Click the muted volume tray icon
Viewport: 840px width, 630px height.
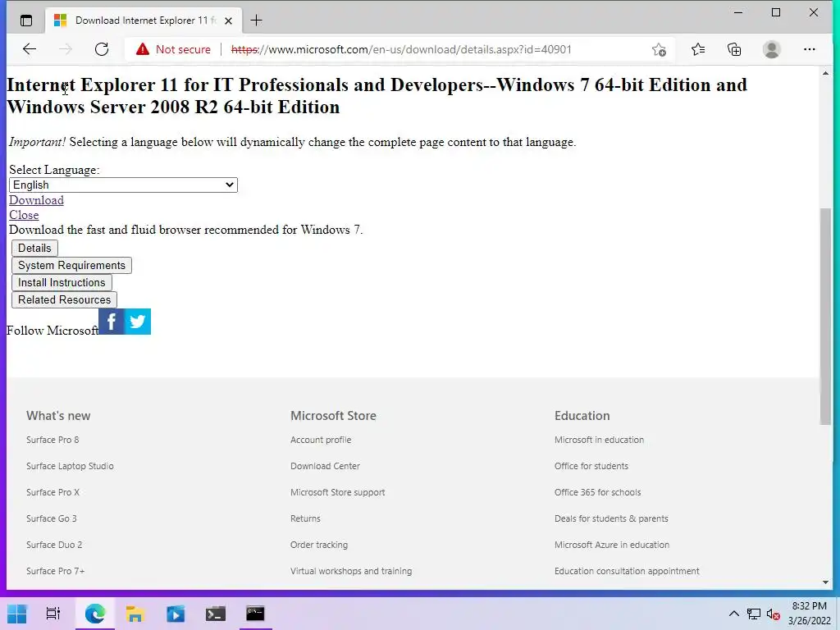(x=773, y=614)
